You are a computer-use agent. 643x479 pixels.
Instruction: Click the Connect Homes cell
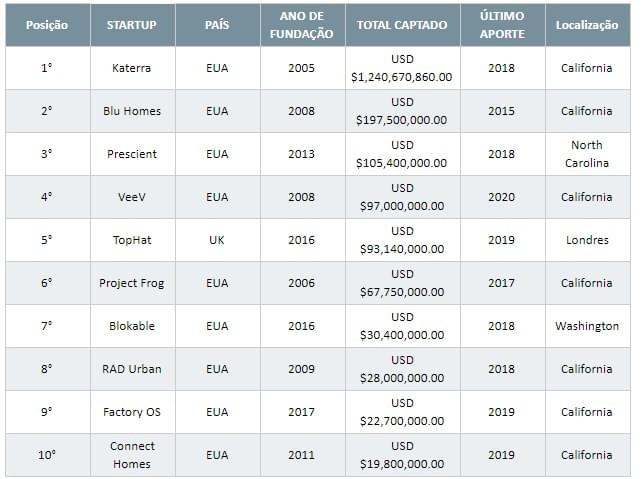132,455
